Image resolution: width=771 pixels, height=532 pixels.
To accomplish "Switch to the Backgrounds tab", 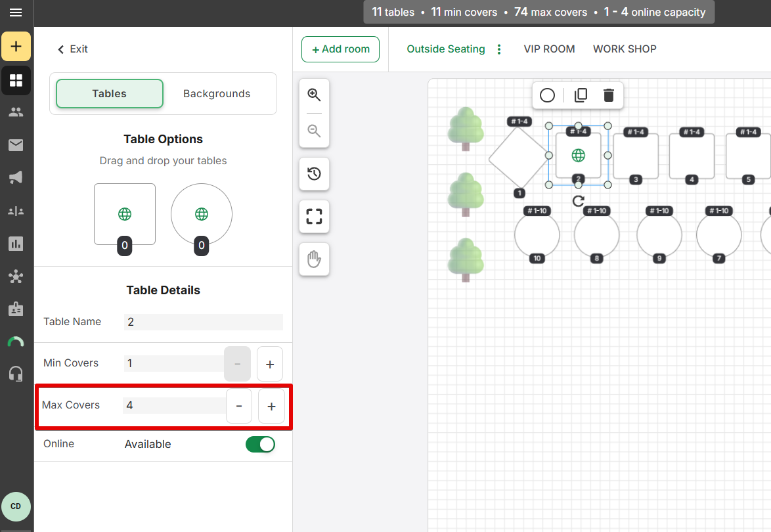I will click(x=217, y=94).
